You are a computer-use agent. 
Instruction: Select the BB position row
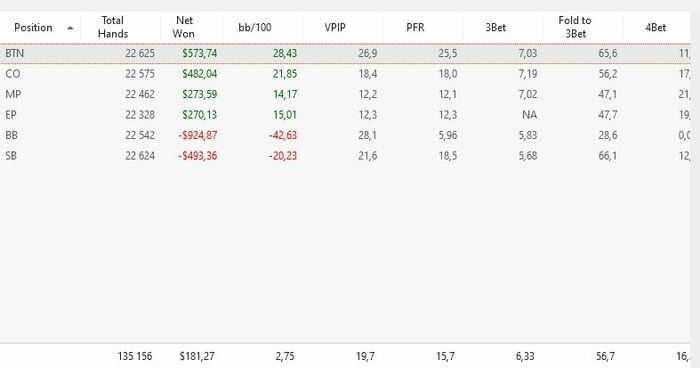click(x=345, y=135)
